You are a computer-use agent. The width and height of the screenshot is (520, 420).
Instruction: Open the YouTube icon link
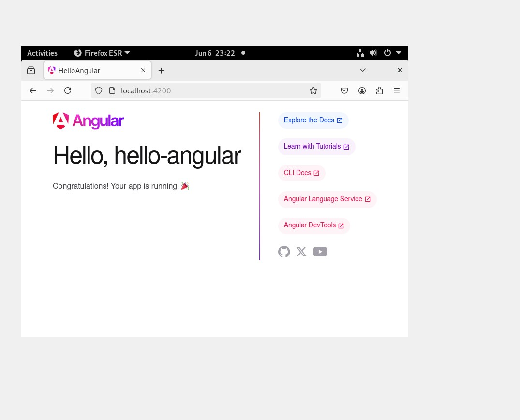pos(320,252)
